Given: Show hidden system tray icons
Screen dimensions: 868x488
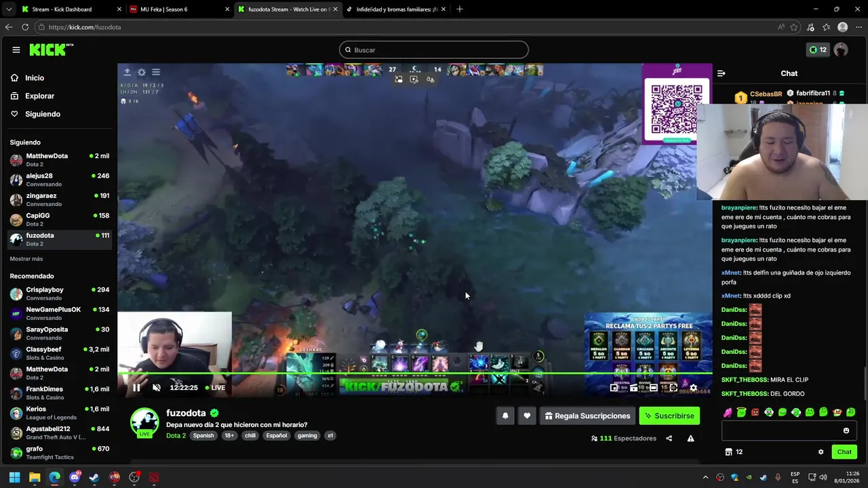Looking at the screenshot, I should [705, 477].
